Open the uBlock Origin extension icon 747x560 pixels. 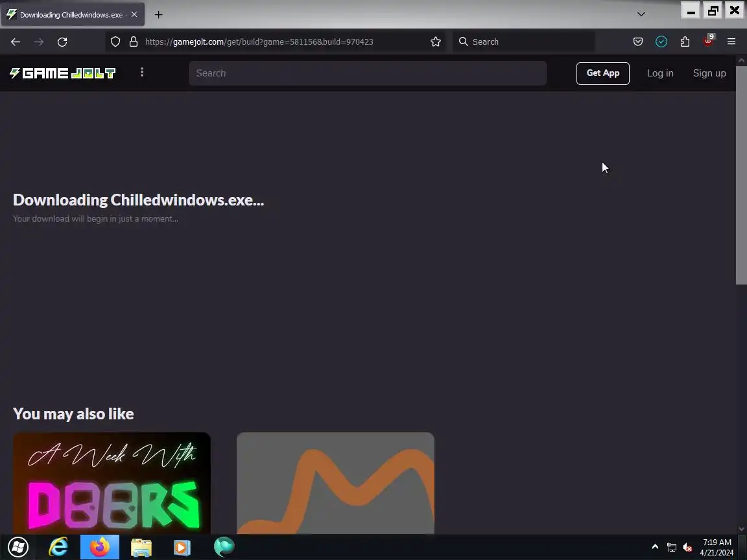coord(708,41)
